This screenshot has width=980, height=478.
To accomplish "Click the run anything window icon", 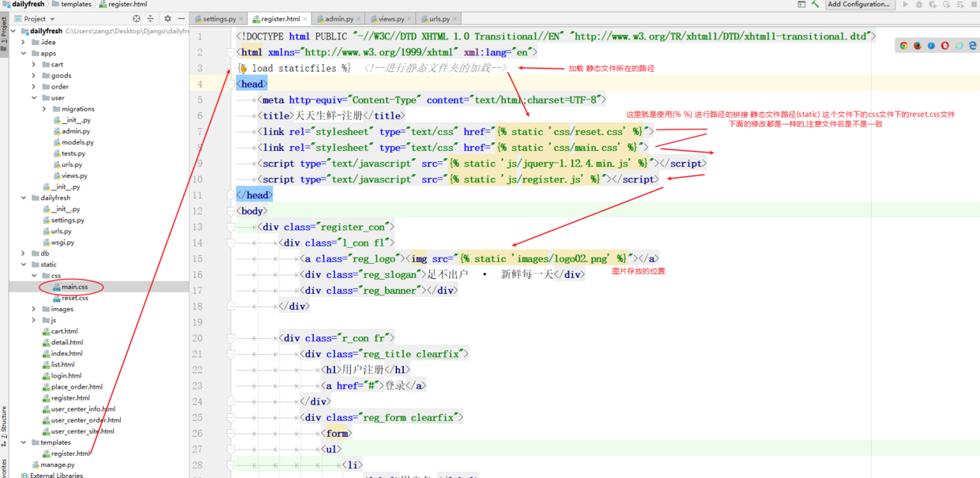I will [x=801, y=4].
